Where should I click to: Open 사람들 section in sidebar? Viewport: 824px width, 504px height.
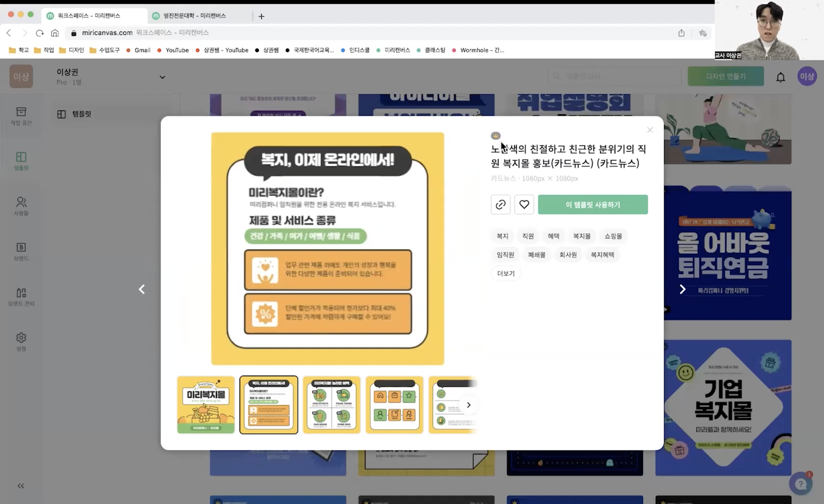(x=21, y=206)
